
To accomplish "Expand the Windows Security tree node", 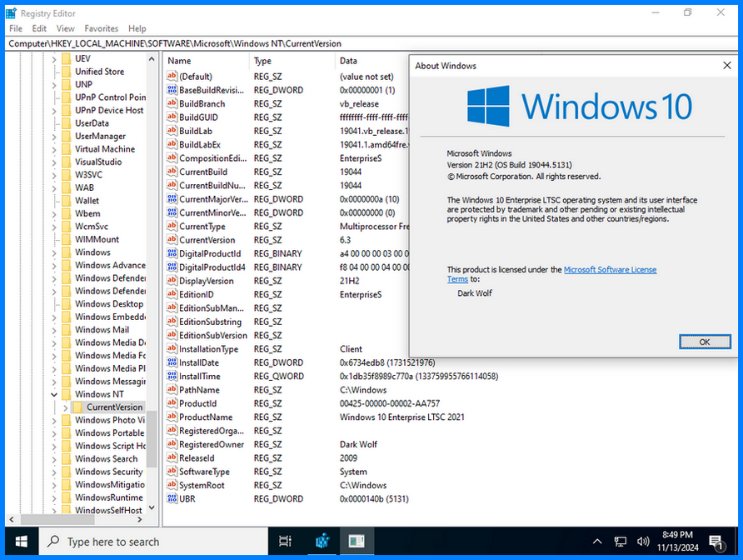I will [53, 472].
